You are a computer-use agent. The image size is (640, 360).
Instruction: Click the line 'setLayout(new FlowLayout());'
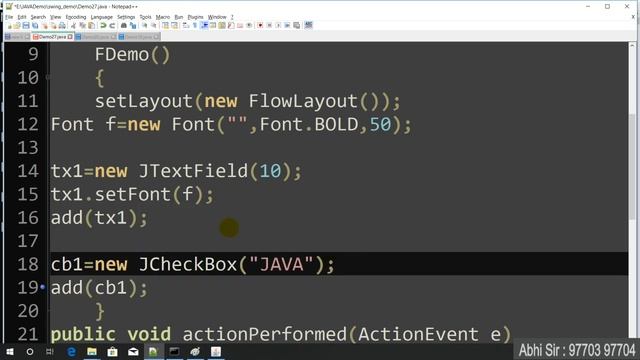(x=248, y=101)
